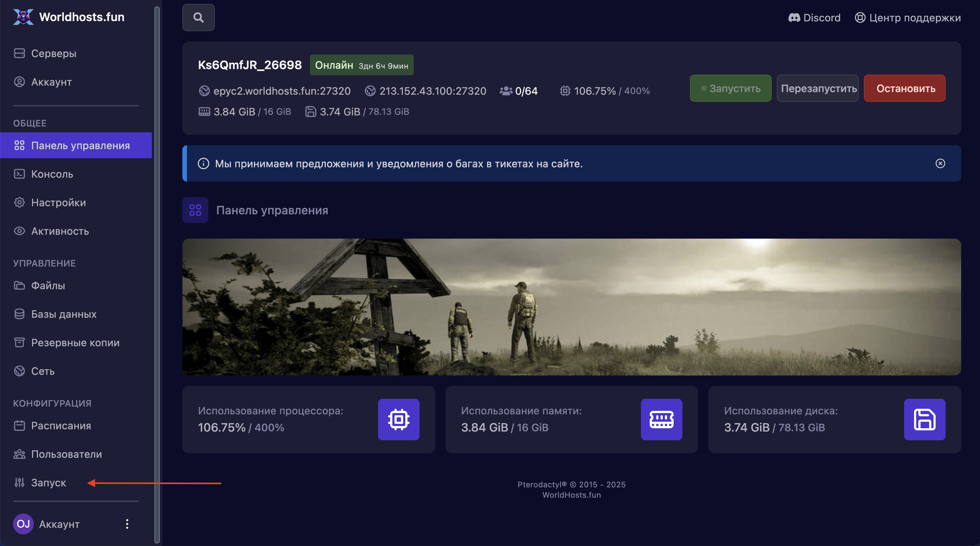Open Резервные копии backups page

tap(75, 342)
